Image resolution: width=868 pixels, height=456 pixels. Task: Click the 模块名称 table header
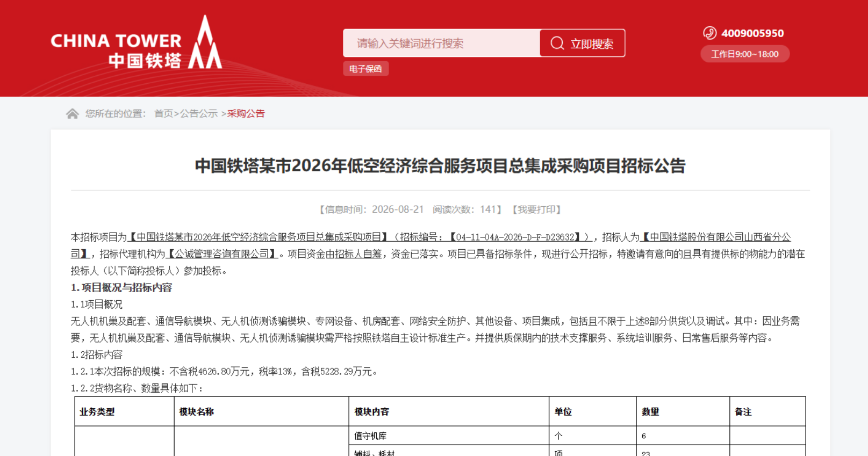197,412
